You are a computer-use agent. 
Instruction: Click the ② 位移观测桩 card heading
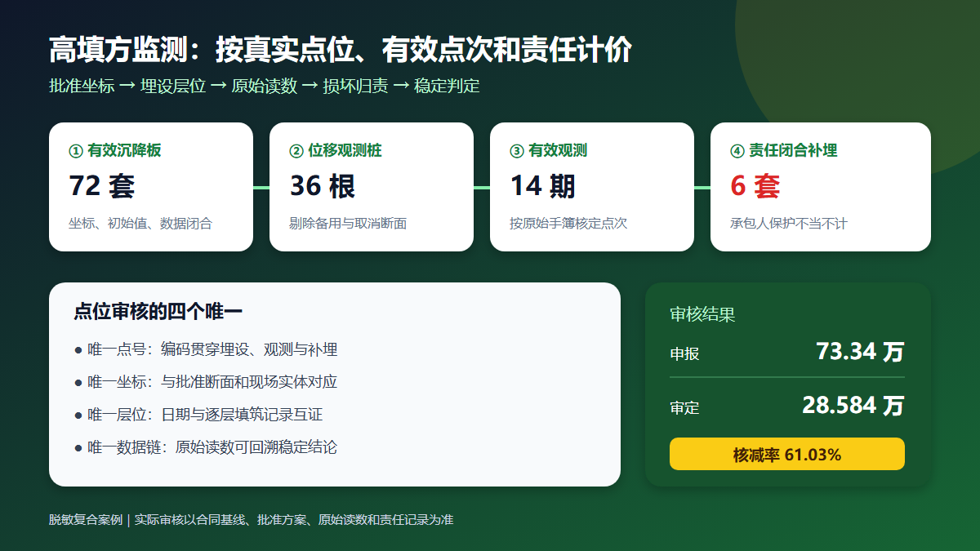pyautogui.click(x=336, y=150)
